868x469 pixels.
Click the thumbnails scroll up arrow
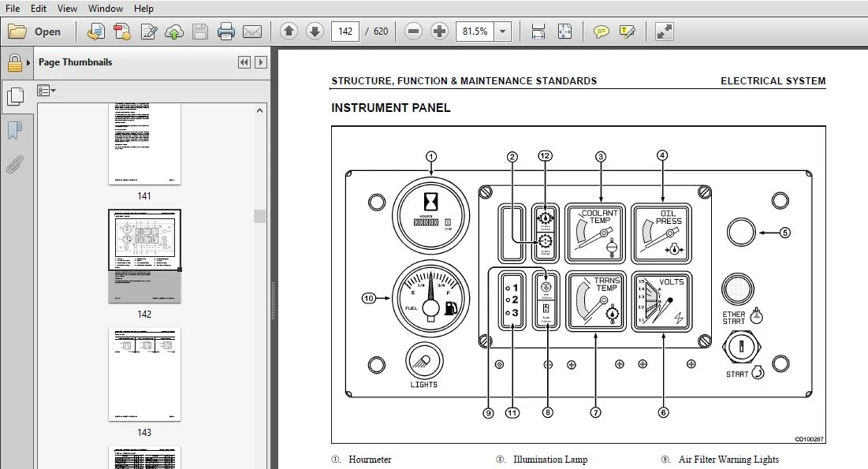pos(259,110)
